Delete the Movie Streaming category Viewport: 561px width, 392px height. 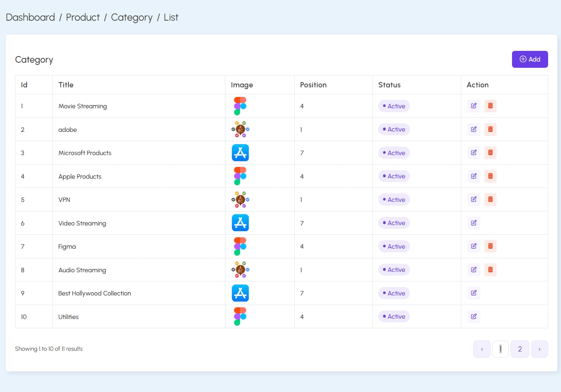click(x=490, y=106)
